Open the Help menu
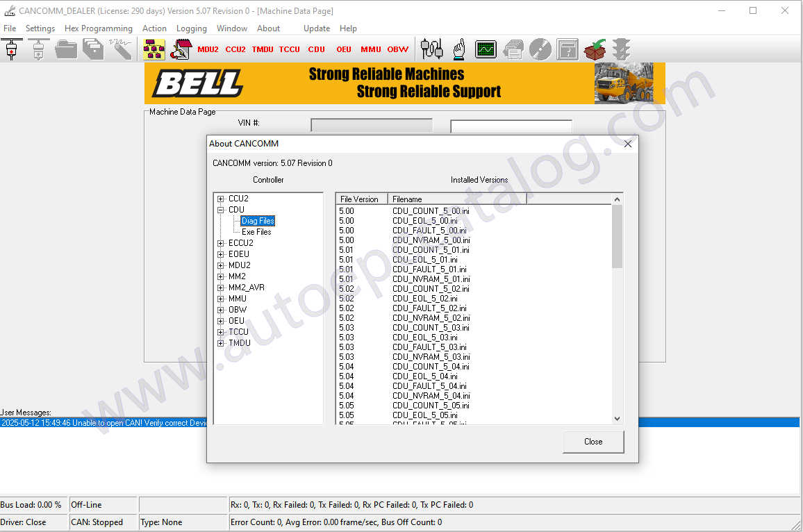The height and width of the screenshot is (532, 803). 348,28
